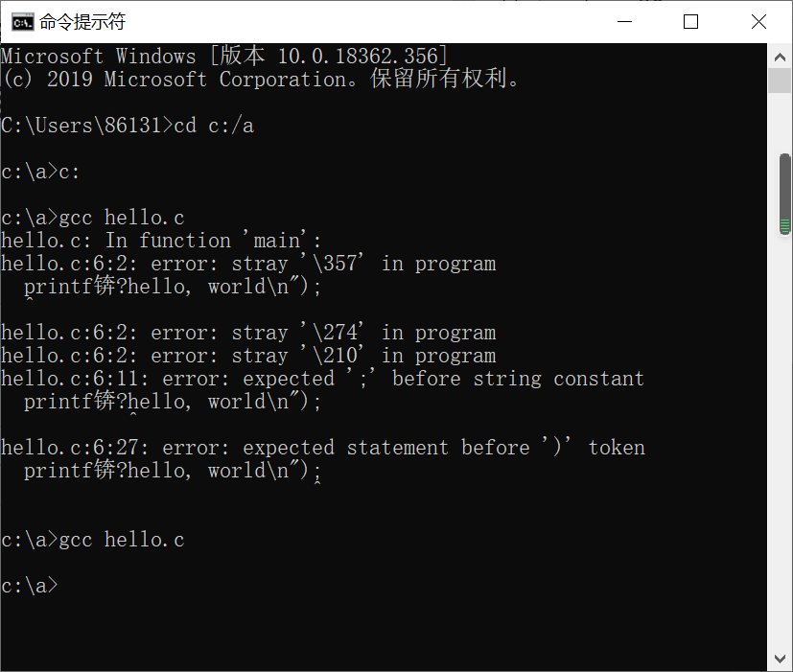
Task: Click the vertical scrollbar thumb
Action: pos(784,192)
